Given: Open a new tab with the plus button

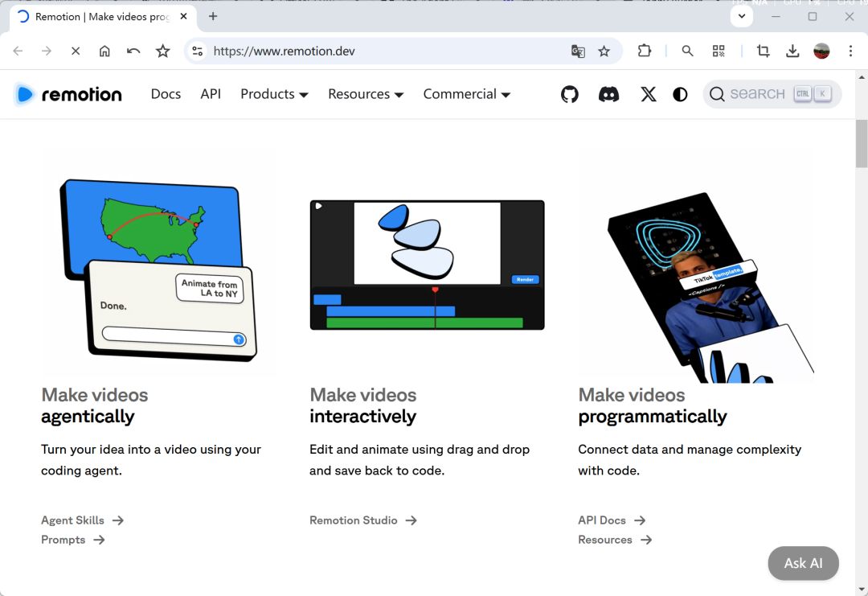Looking at the screenshot, I should (213, 16).
